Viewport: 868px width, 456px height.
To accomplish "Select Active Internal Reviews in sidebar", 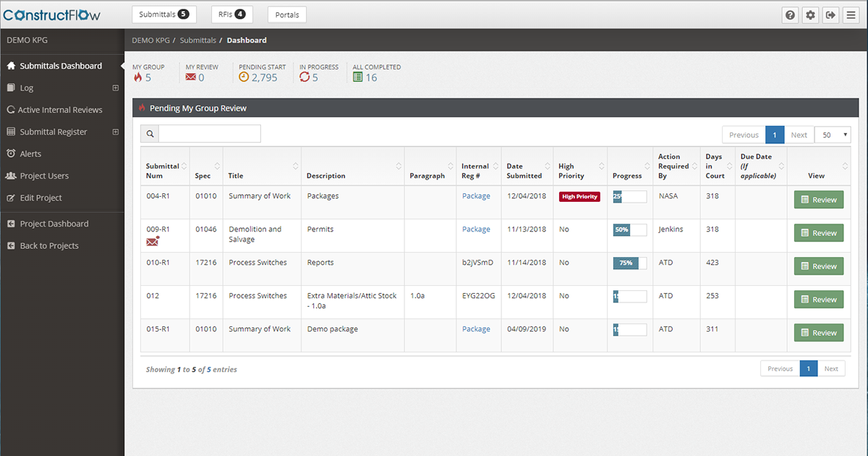I will pyautogui.click(x=61, y=110).
